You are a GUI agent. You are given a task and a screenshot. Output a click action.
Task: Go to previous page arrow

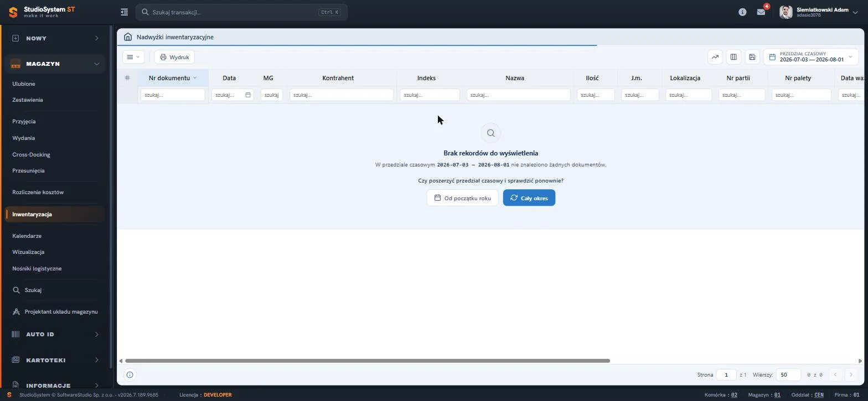(835, 375)
